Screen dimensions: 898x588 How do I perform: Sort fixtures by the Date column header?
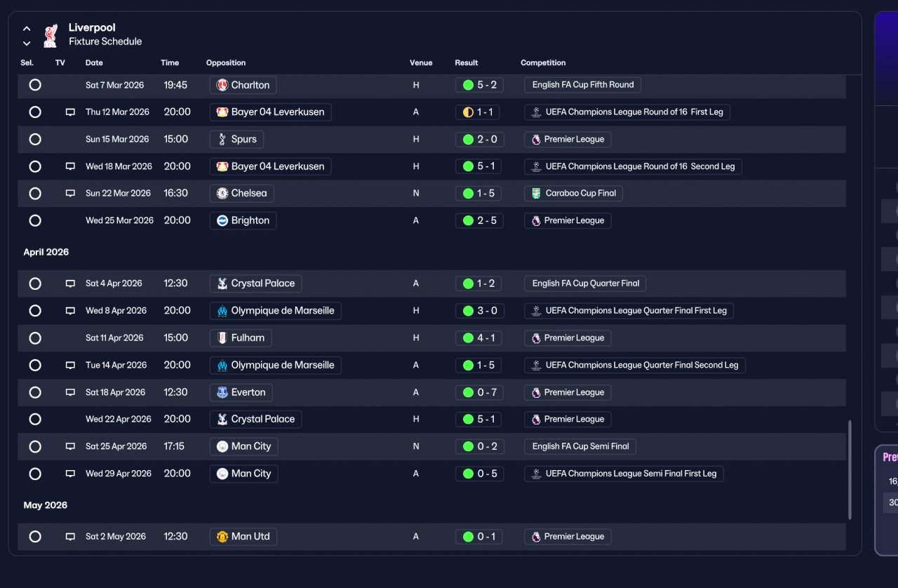coord(94,63)
